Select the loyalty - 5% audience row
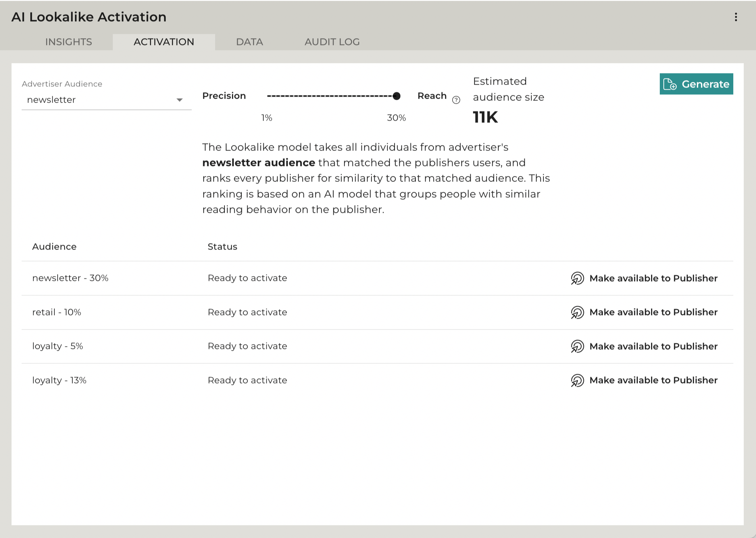756x538 pixels. (x=377, y=346)
